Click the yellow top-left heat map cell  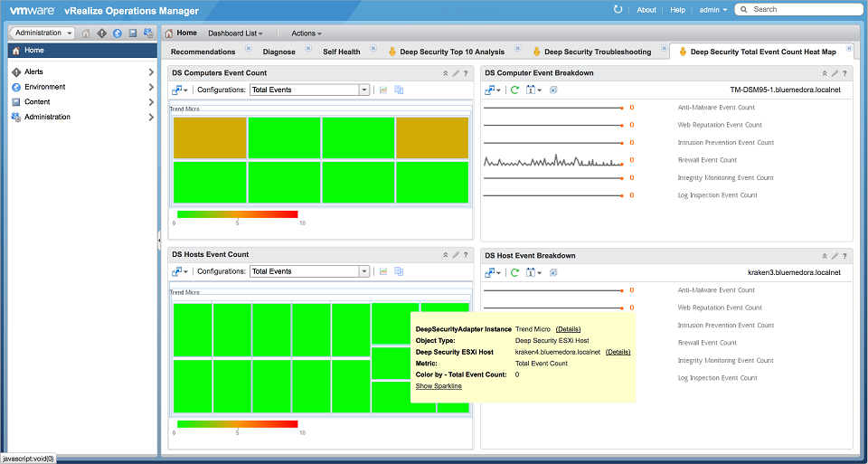click(210, 137)
